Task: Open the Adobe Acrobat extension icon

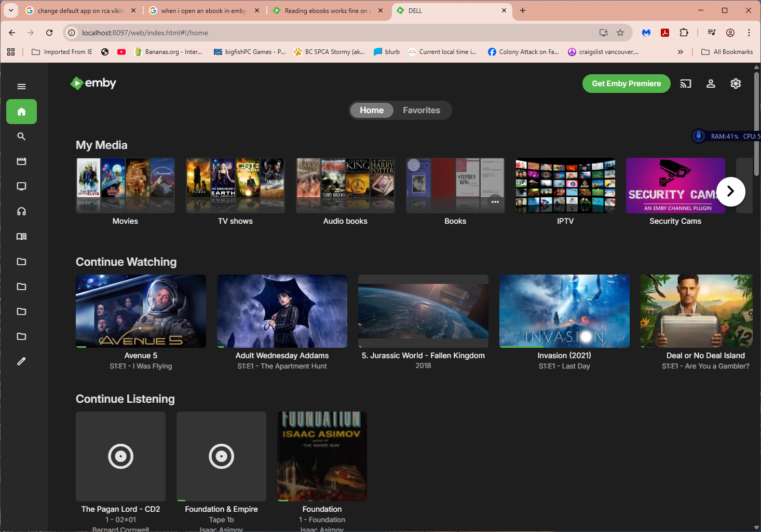Action: (665, 33)
